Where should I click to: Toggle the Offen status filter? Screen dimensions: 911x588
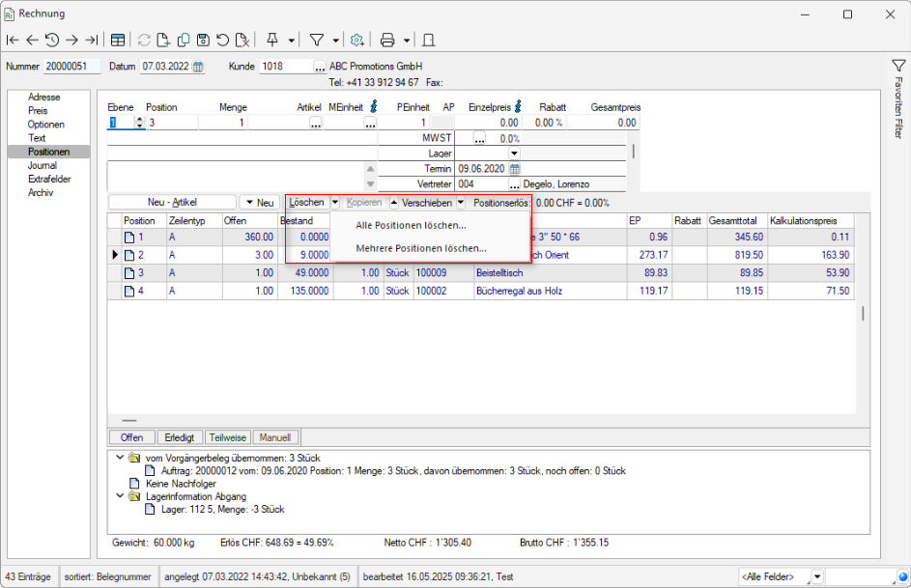131,437
